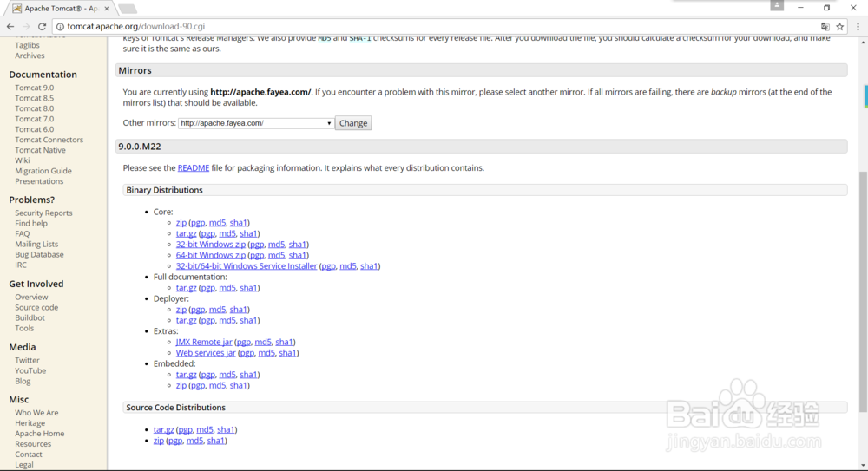The height and width of the screenshot is (471, 868).
Task: Download the JMX Remote jar
Action: (x=204, y=342)
